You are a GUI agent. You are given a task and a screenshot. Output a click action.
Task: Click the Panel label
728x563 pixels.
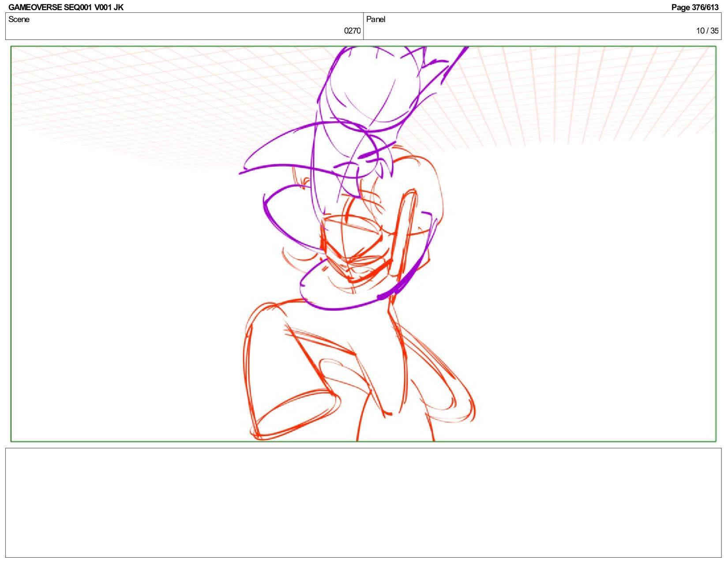pos(376,19)
